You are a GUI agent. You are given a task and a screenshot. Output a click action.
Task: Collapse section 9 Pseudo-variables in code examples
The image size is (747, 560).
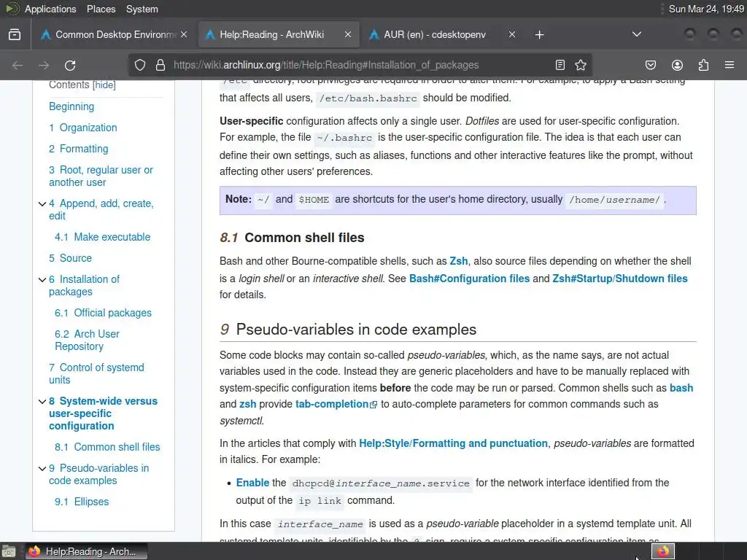coord(42,469)
